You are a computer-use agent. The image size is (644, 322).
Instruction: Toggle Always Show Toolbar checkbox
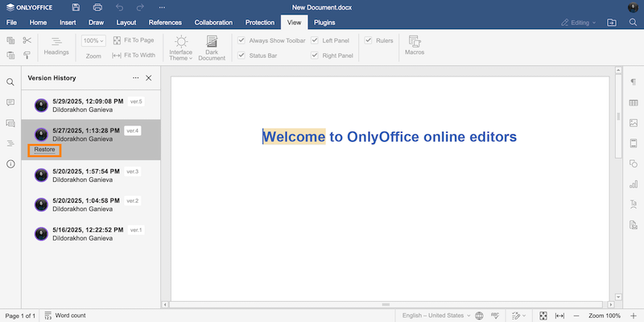242,40
